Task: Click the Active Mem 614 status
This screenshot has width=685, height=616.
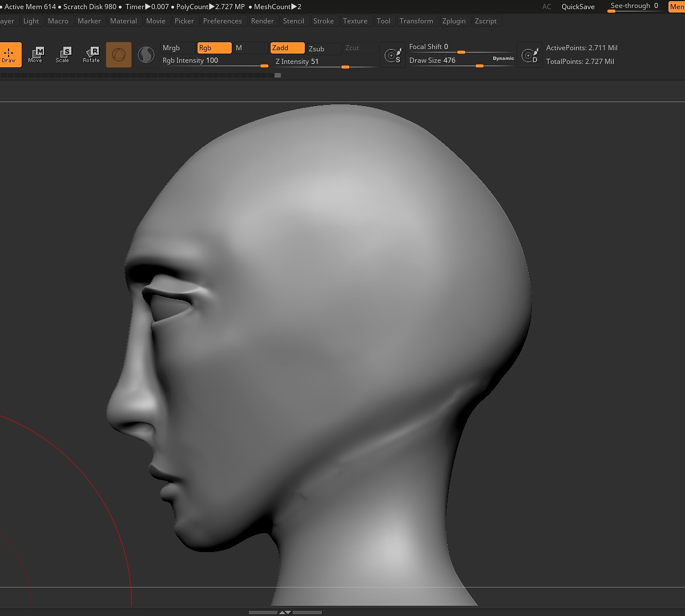Action: pyautogui.click(x=30, y=7)
